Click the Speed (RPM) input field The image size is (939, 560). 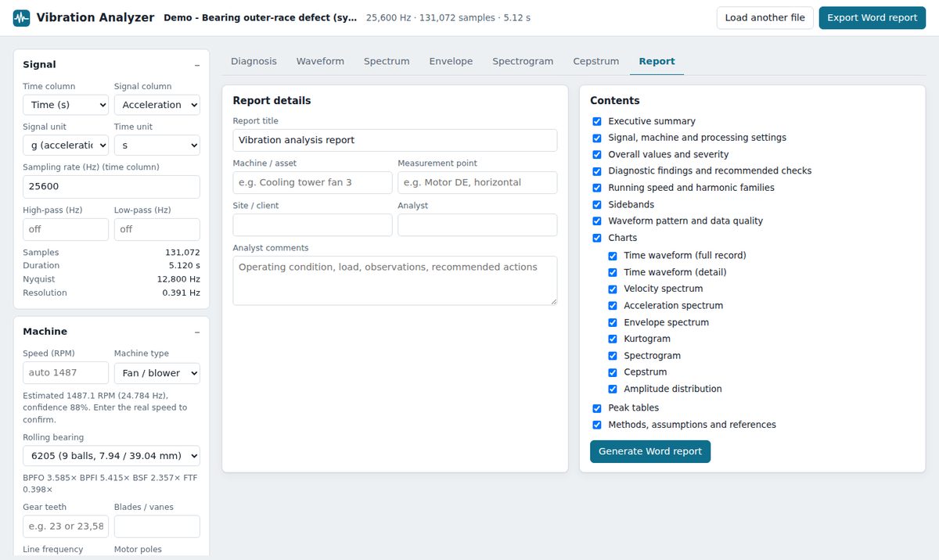[66, 373]
